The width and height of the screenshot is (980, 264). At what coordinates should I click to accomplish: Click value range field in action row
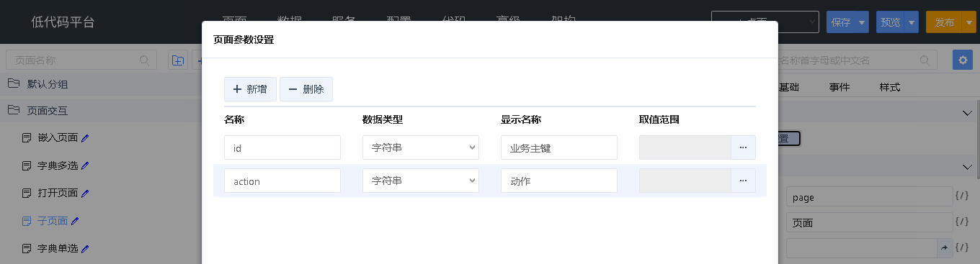(685, 181)
